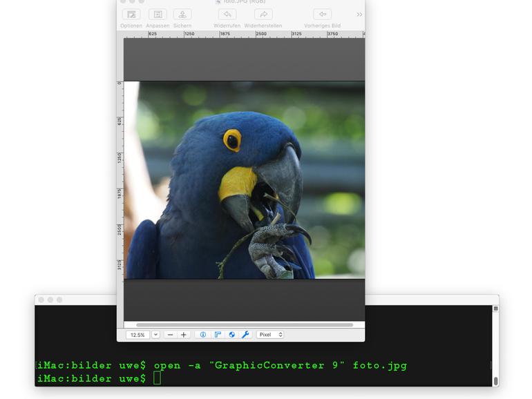This screenshot has height=399, width=532.
Task: Click the 'foto.jpg' text in Terminal
Action: click(380, 365)
